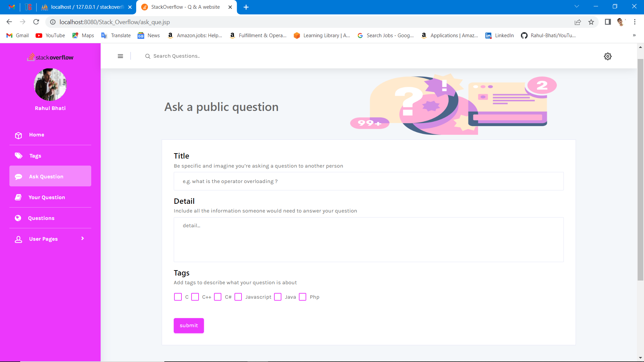Click the hamburger menu icon
The height and width of the screenshot is (362, 644).
120,56
